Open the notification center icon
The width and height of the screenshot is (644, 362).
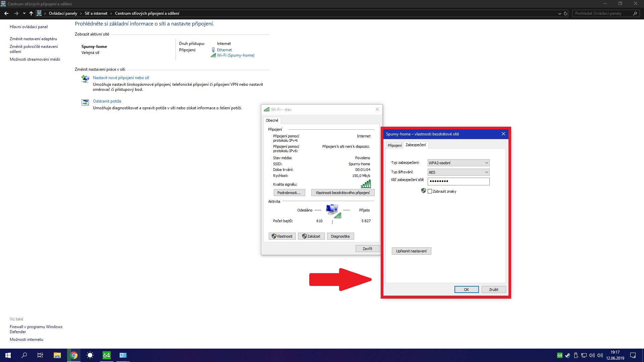click(x=633, y=355)
